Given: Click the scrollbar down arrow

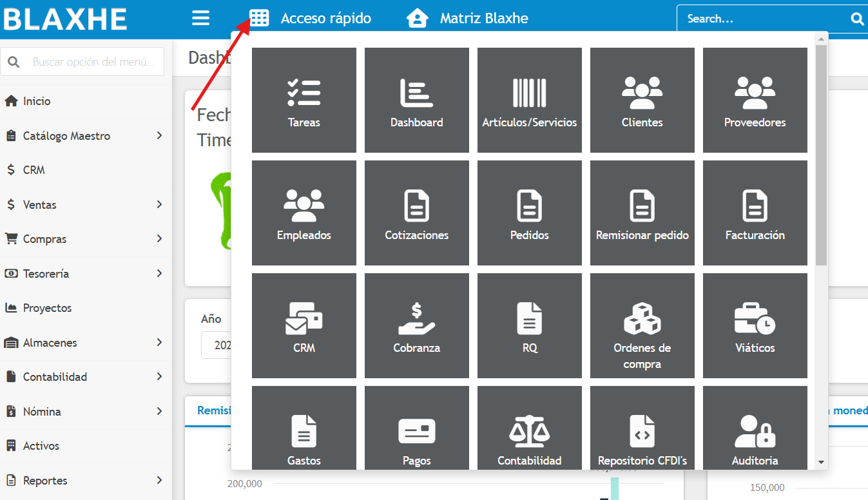Looking at the screenshot, I should (821, 462).
